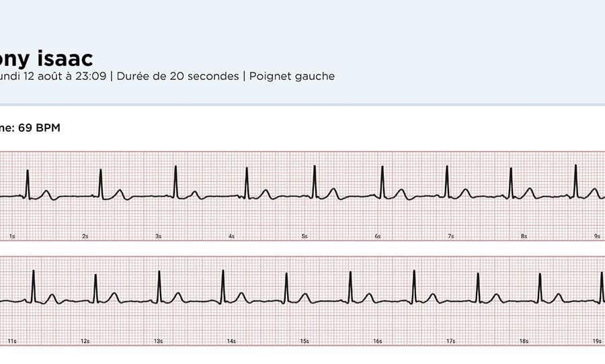This screenshot has width=605, height=364.
Task: Select the 14s time label
Action: pyautogui.click(x=231, y=341)
